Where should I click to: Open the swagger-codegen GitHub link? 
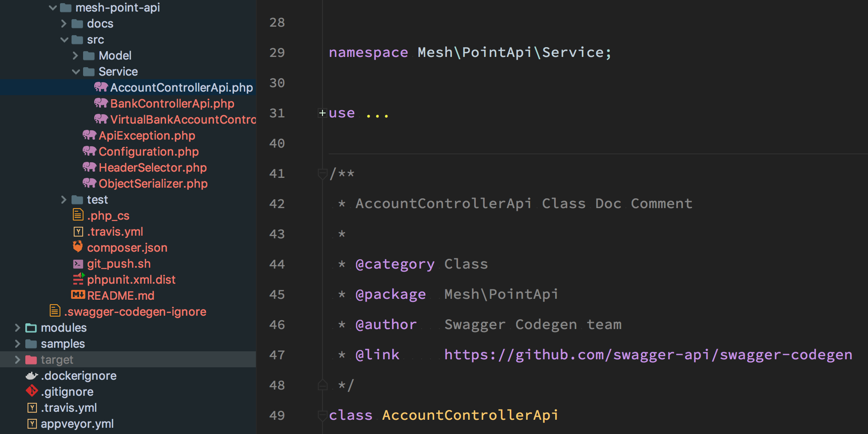click(648, 355)
